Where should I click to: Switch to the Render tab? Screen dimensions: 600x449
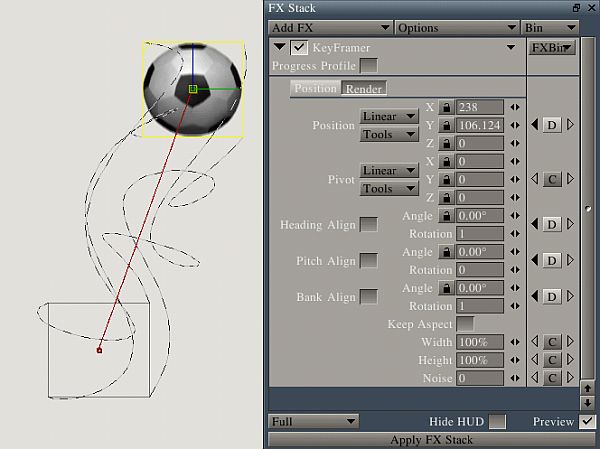coord(364,89)
